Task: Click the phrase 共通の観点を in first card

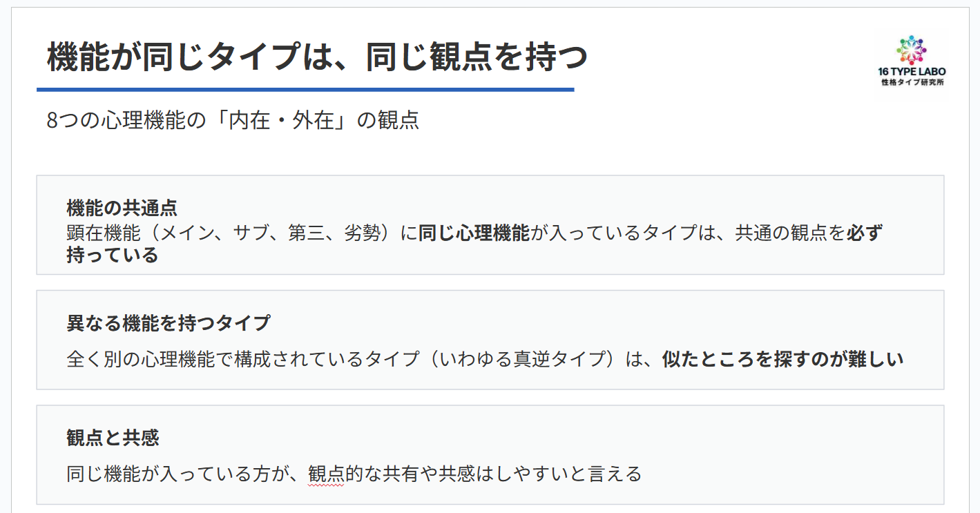Action: point(790,232)
